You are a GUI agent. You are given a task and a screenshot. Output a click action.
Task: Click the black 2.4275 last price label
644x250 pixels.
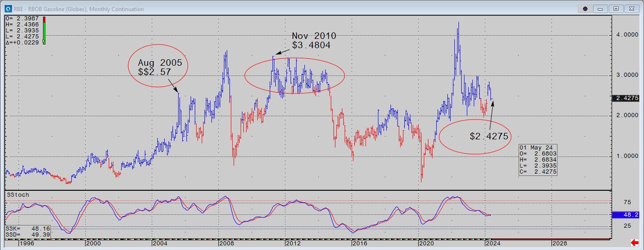tap(625, 98)
